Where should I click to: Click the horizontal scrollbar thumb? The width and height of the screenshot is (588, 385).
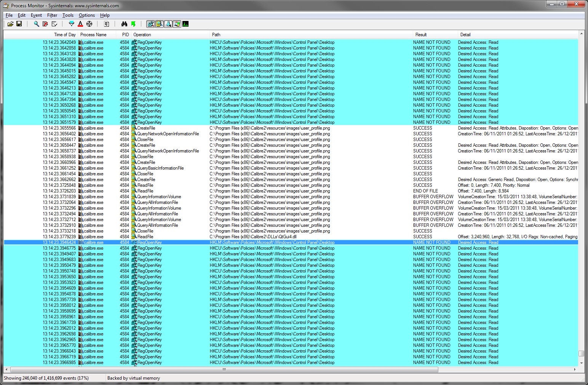tap(224, 370)
